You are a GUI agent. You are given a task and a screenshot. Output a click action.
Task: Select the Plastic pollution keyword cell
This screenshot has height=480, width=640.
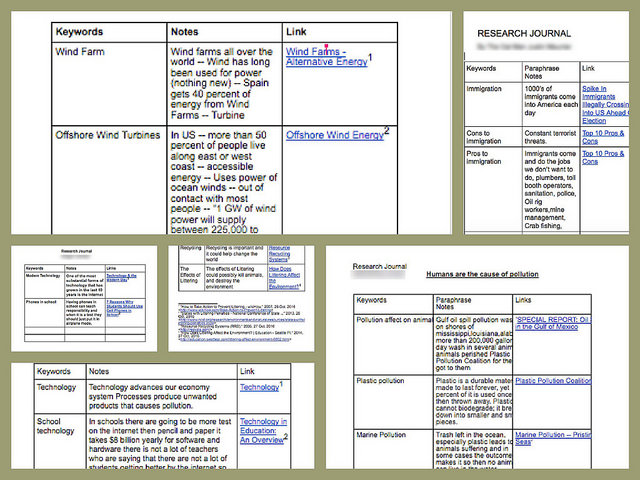click(393, 402)
